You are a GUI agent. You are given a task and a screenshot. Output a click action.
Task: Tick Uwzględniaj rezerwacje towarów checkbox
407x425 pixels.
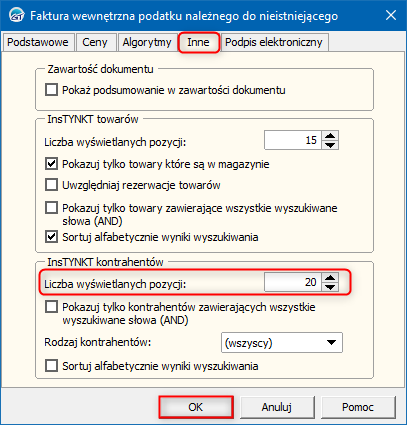tap(51, 185)
